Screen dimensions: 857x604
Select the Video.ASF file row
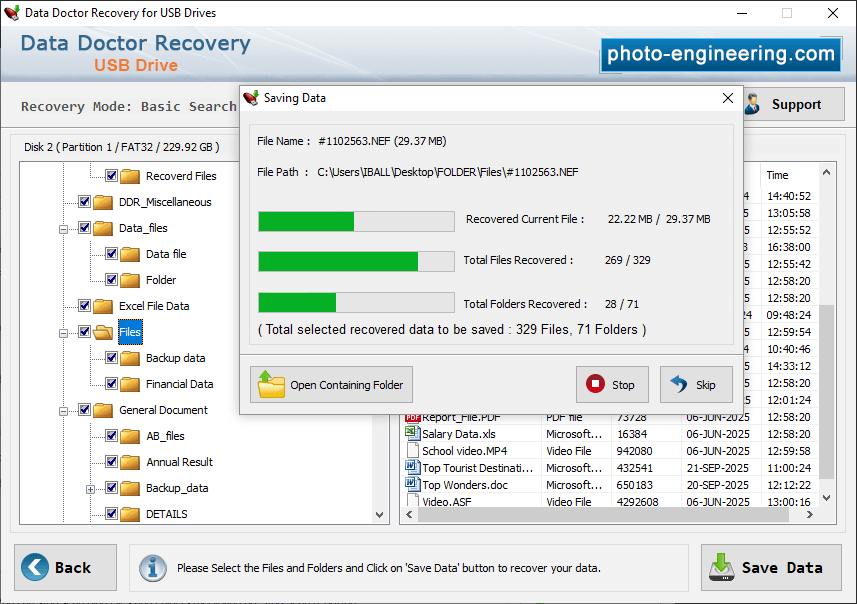tap(611, 501)
